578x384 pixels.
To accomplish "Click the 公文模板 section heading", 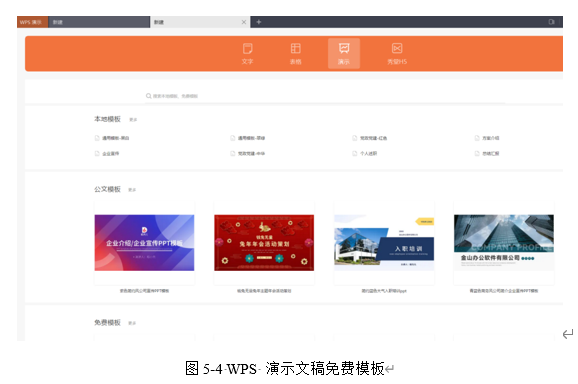I will coord(107,189).
